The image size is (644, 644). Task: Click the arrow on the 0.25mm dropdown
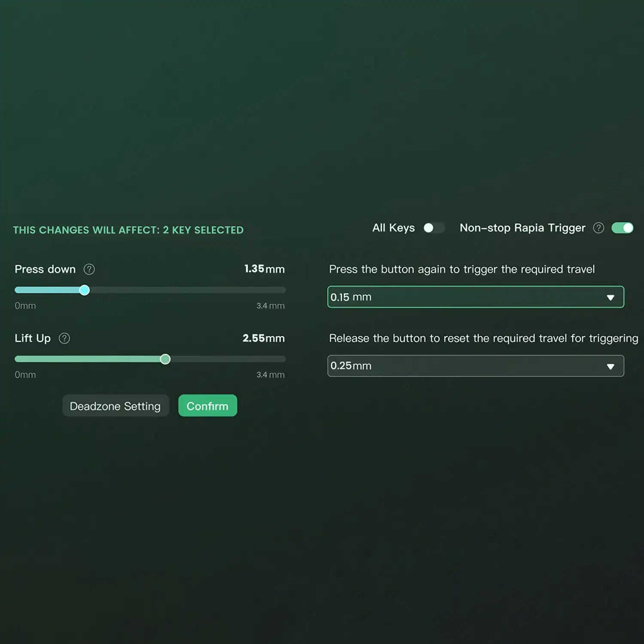pyautogui.click(x=610, y=366)
